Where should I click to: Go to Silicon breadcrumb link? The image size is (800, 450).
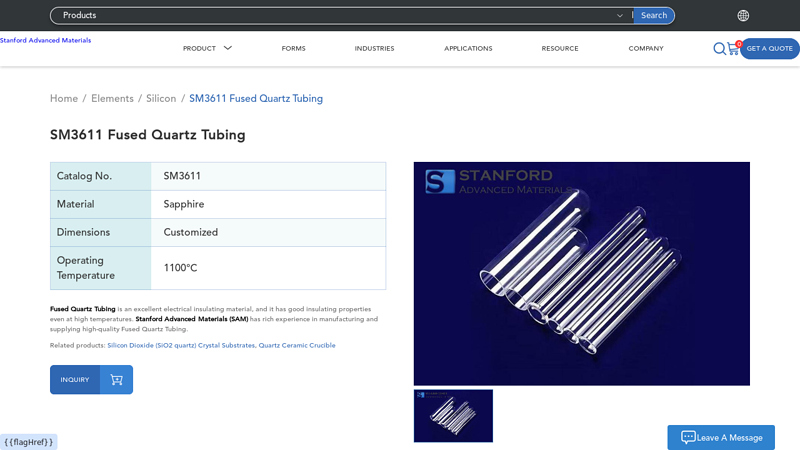(x=161, y=98)
